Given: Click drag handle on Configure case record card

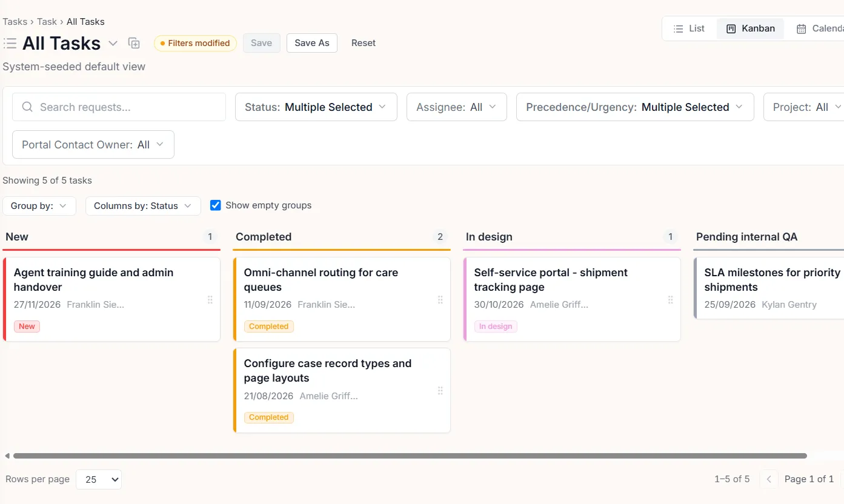Looking at the screenshot, I should click(440, 391).
